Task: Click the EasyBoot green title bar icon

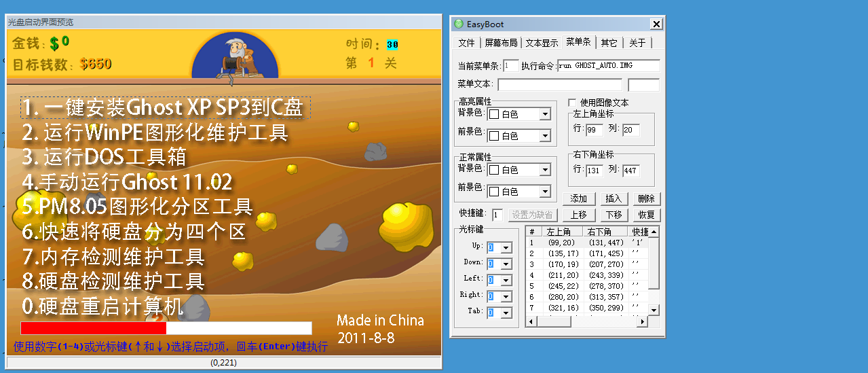Action: coord(459,24)
